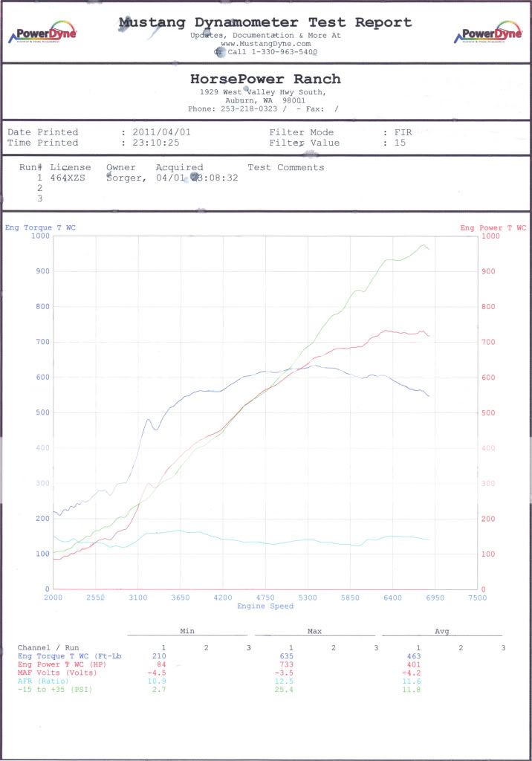Click the Acquired column header

click(x=179, y=167)
